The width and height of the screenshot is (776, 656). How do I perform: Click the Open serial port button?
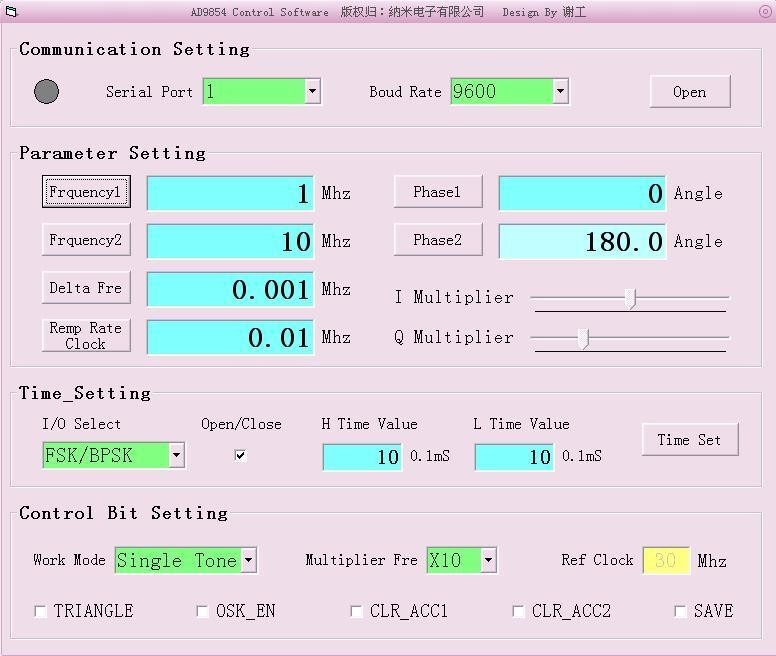tap(690, 92)
